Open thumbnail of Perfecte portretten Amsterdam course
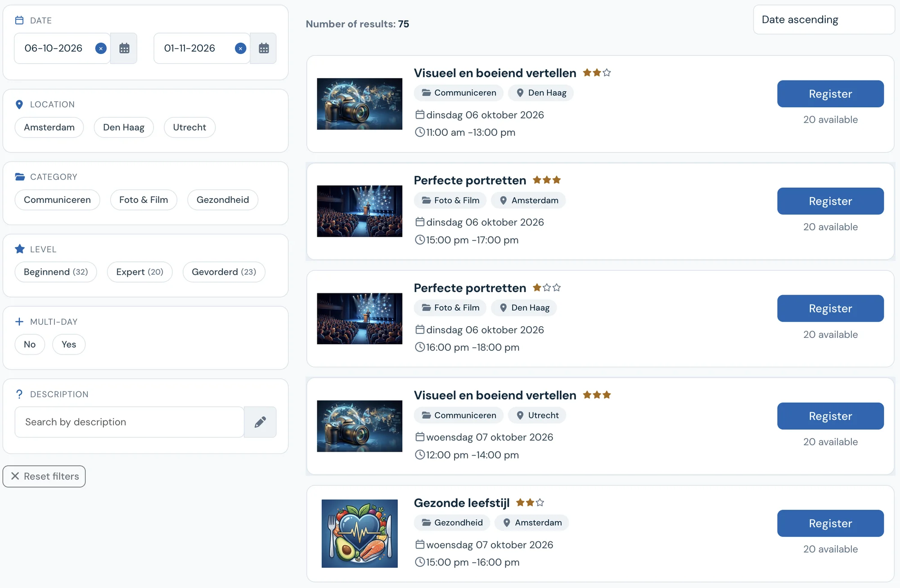The width and height of the screenshot is (900, 588). pyautogui.click(x=360, y=211)
